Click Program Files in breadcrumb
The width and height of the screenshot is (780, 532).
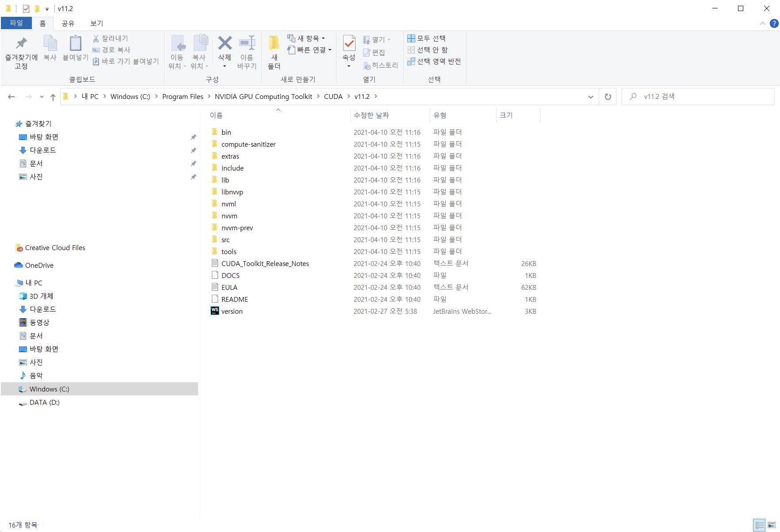click(183, 97)
